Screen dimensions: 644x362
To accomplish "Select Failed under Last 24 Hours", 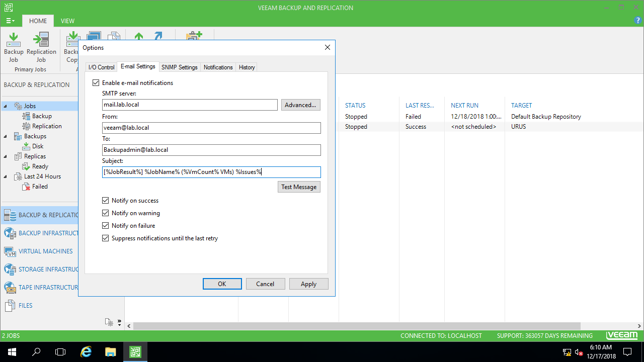I will point(39,187).
